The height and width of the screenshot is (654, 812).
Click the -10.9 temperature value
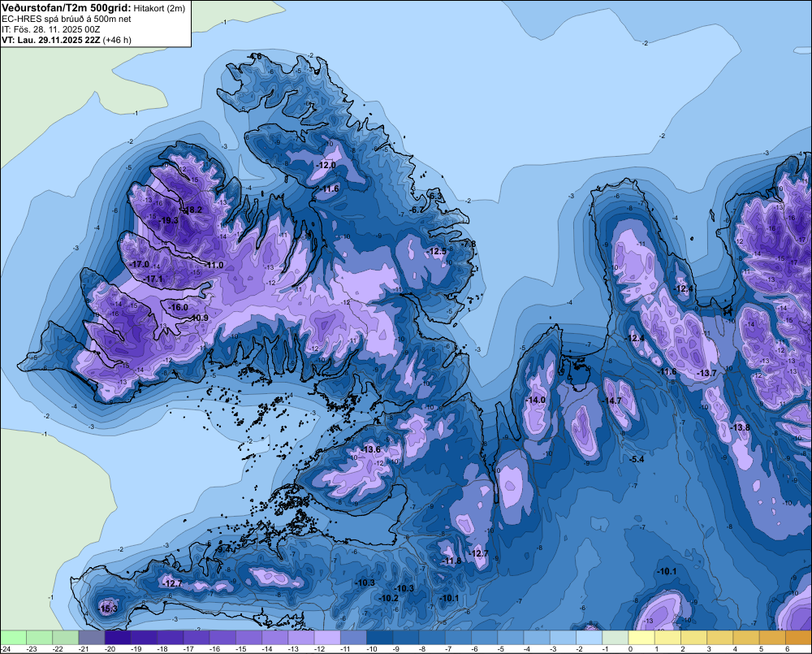199,318
